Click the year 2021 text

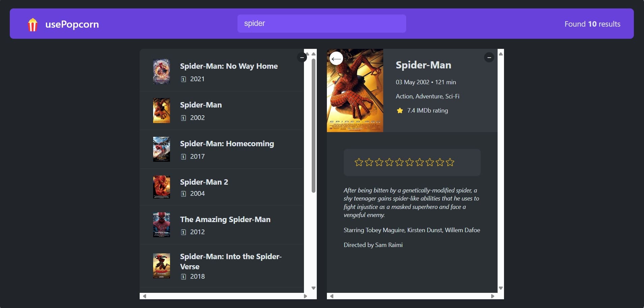tap(197, 79)
